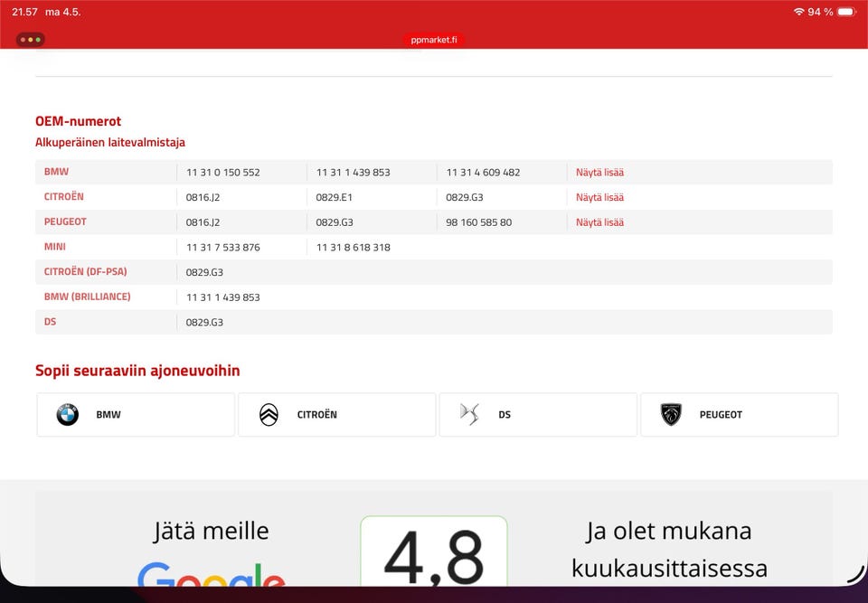Click the CITROËN (DF-PSA) label
Image resolution: width=868 pixels, height=603 pixels.
click(x=85, y=271)
